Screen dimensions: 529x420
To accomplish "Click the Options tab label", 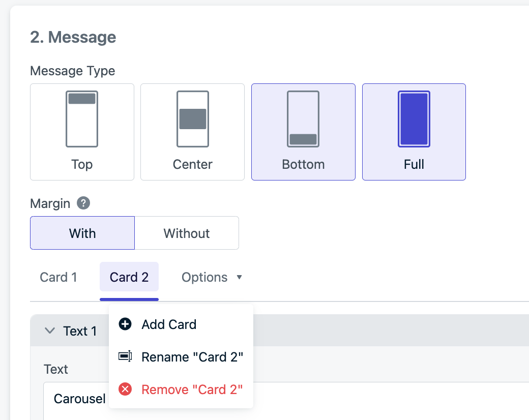I will 204,277.
